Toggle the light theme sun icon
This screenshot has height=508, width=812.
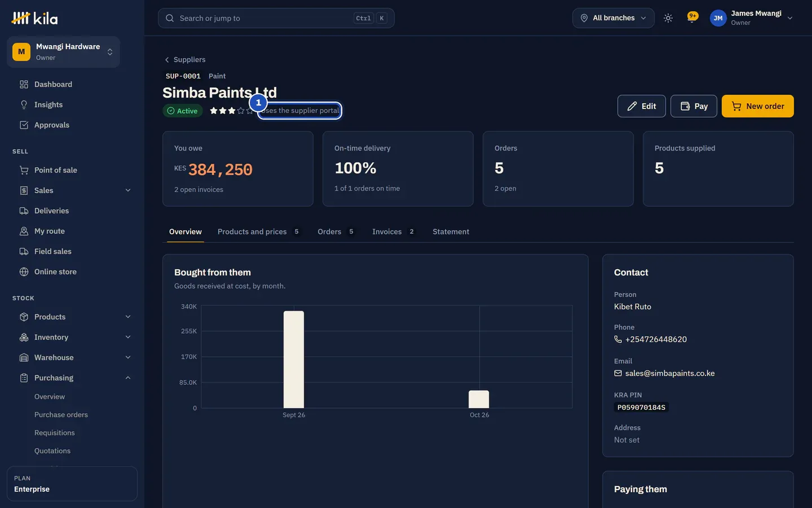coord(668,18)
